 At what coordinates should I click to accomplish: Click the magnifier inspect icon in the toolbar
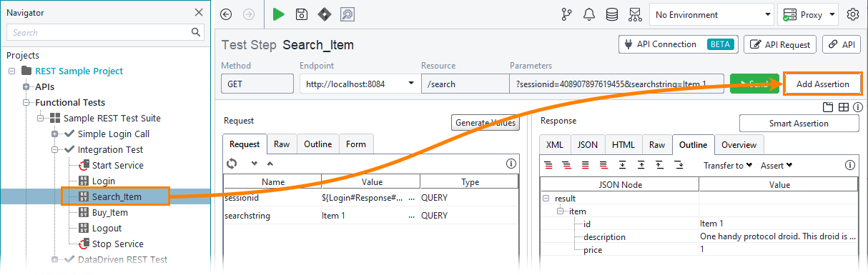pos(347,14)
